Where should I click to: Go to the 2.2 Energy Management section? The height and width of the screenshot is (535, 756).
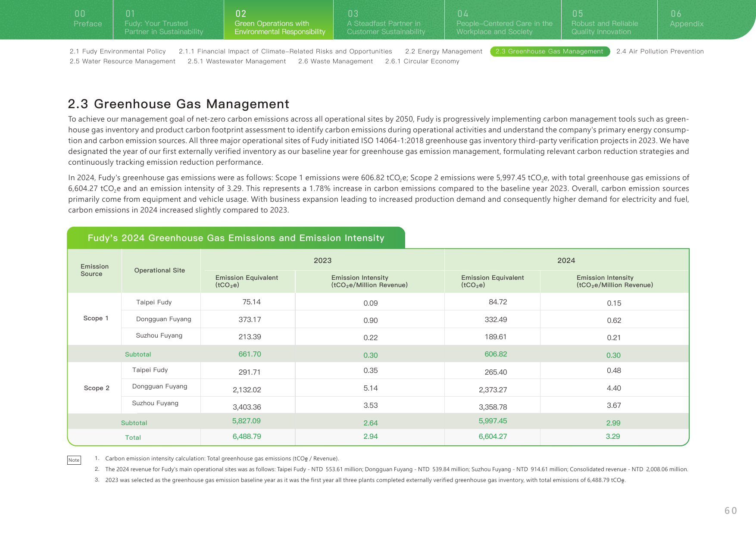point(444,51)
